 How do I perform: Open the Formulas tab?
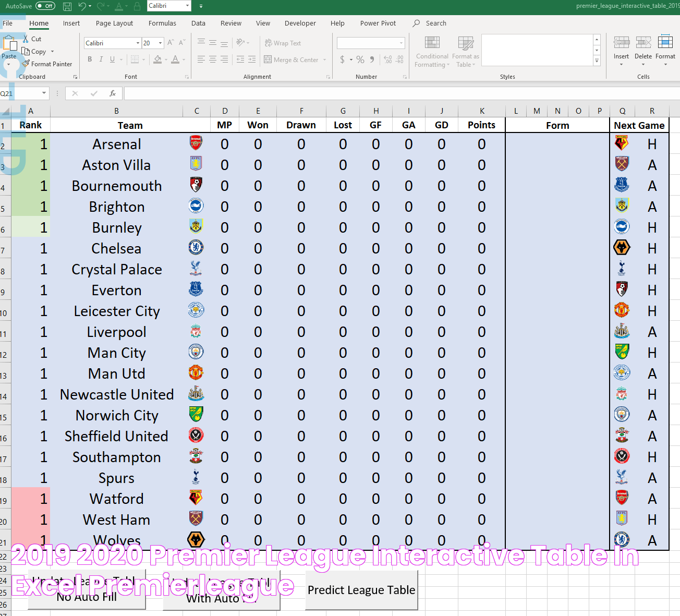[162, 23]
